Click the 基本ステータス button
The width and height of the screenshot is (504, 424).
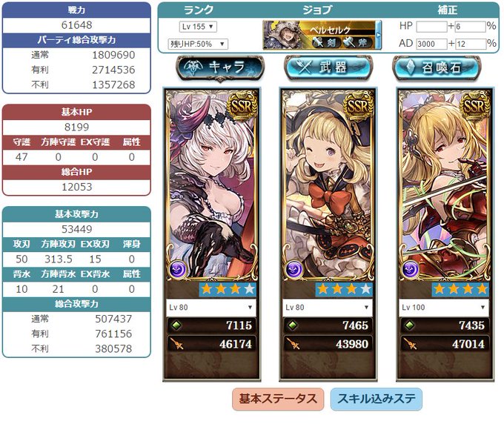(278, 399)
